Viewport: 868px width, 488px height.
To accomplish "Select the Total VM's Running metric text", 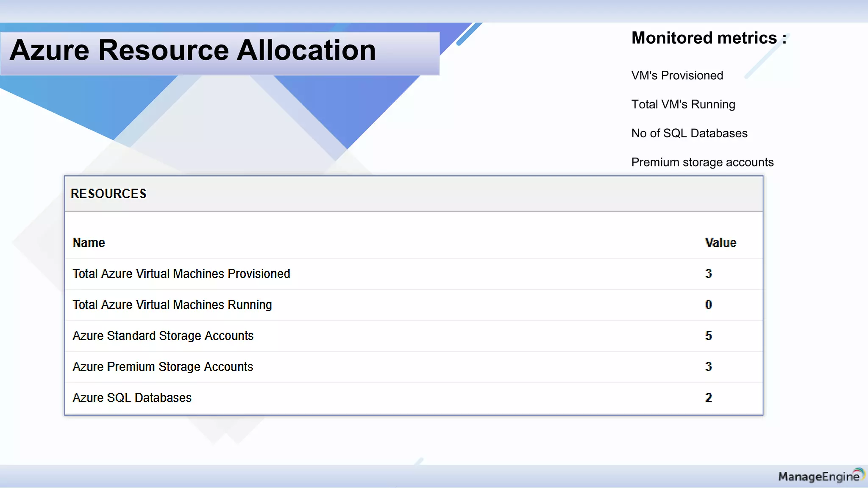I will (x=683, y=105).
